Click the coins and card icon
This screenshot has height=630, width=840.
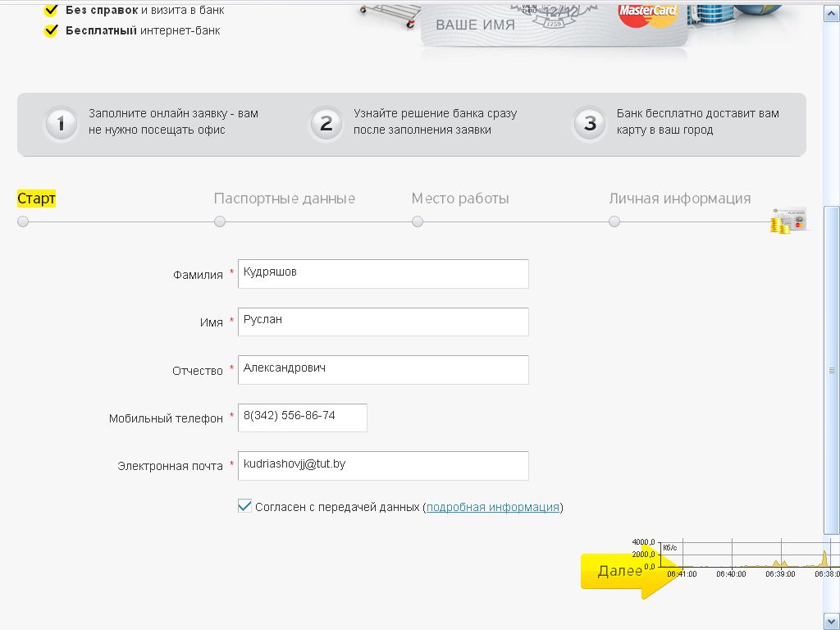click(x=787, y=221)
